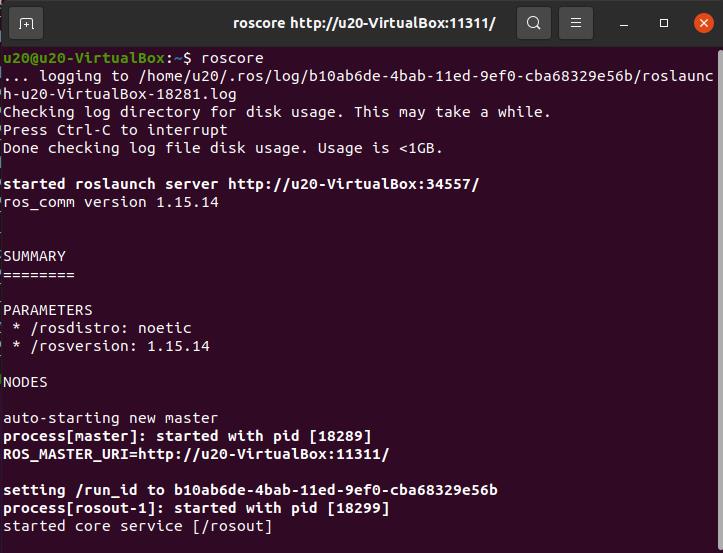Click the search icon in header bar
Viewport: 723px width, 553px height.
pos(534,23)
